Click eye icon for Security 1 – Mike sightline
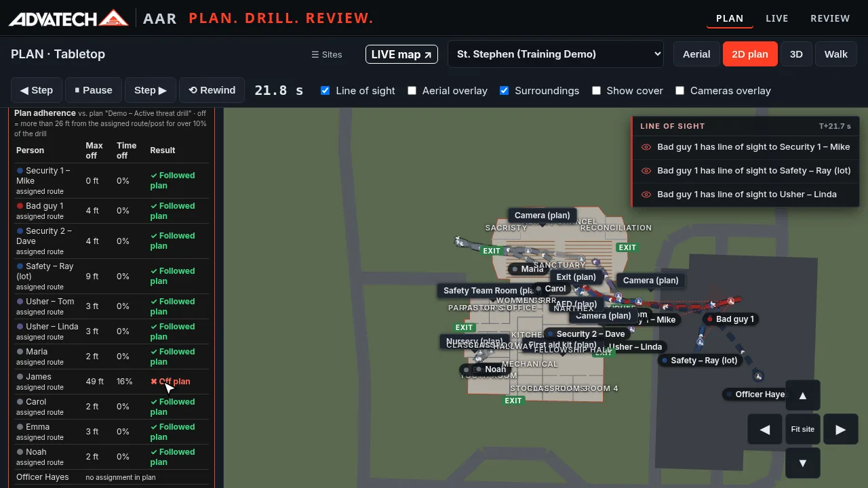Screen dimensions: 868x488 pos(646,147)
